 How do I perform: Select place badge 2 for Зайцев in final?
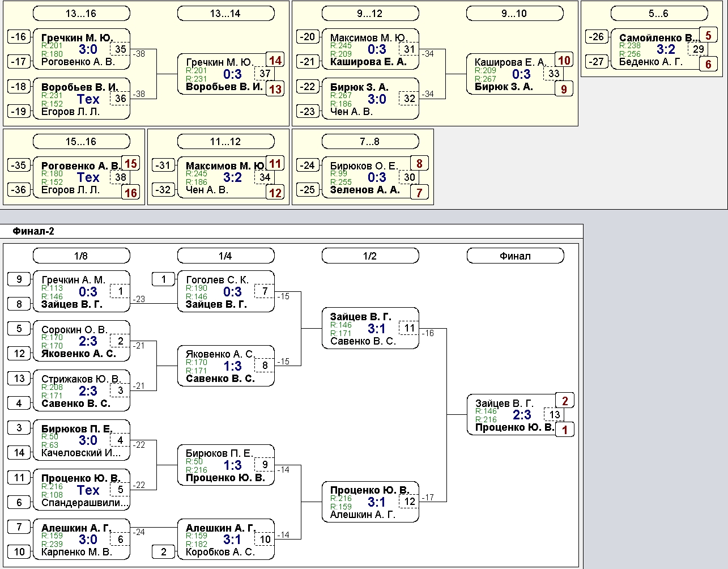pyautogui.click(x=565, y=401)
